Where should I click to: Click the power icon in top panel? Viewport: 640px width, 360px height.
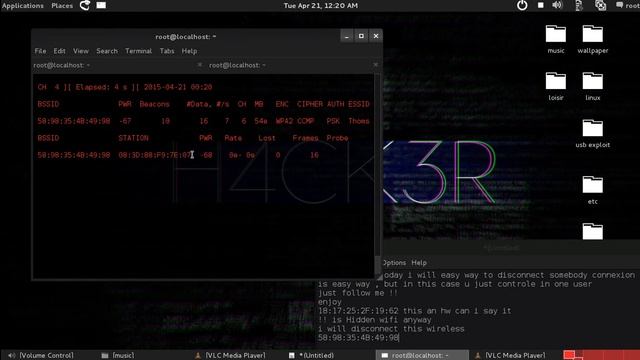(522, 5)
